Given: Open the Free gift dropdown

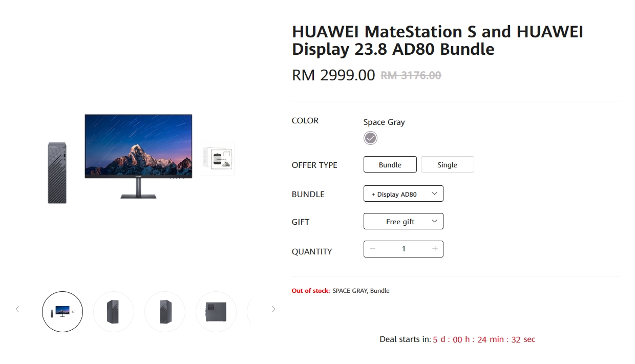Looking at the screenshot, I should pyautogui.click(x=404, y=222).
